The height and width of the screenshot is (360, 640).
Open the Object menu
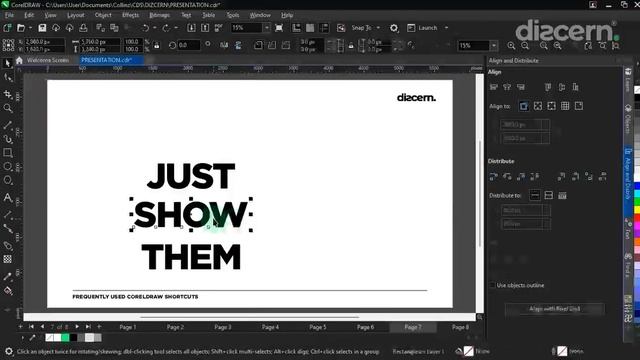tap(103, 15)
